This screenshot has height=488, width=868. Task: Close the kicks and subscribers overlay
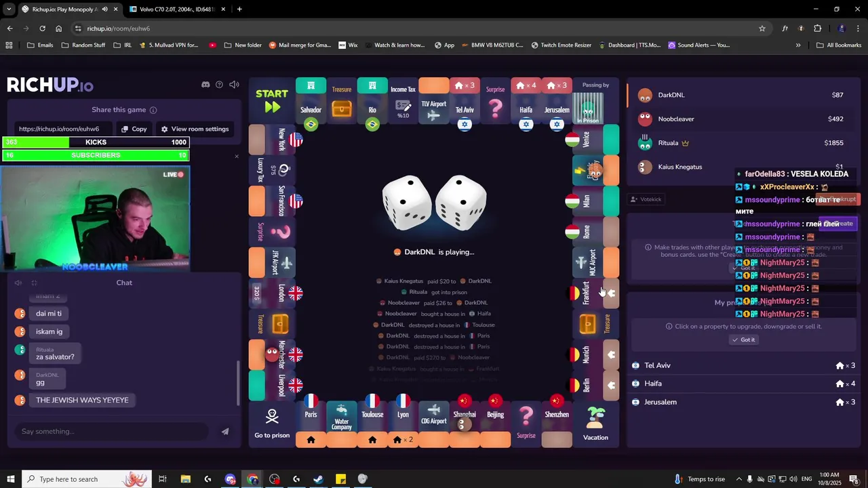click(x=237, y=157)
